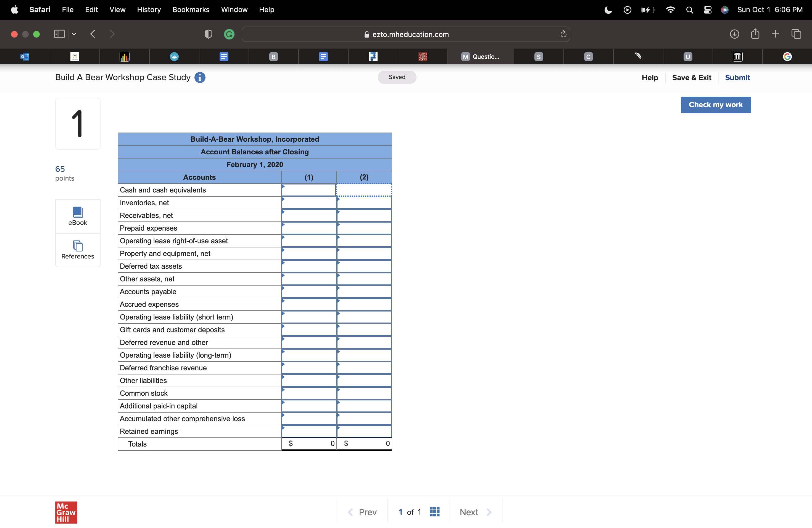Switch to the building icon tab
812x528 pixels.
pos(738,57)
